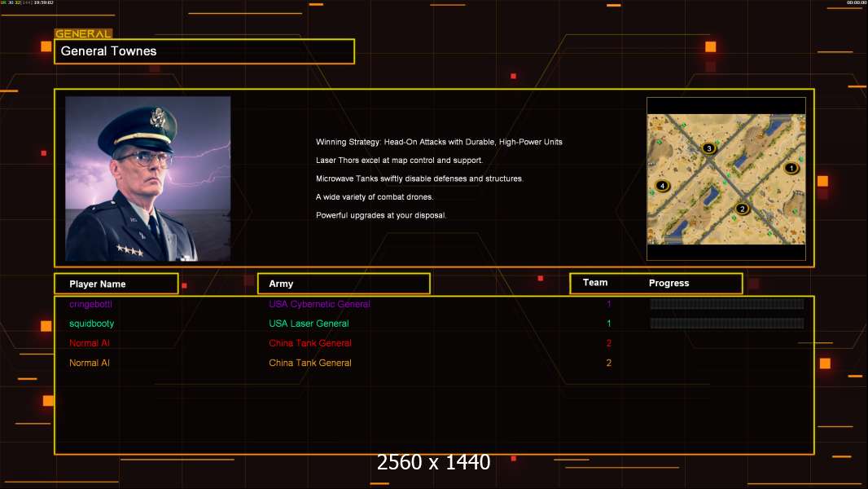The width and height of the screenshot is (868, 489).
Task: Select player squidbooty
Action: coord(91,324)
